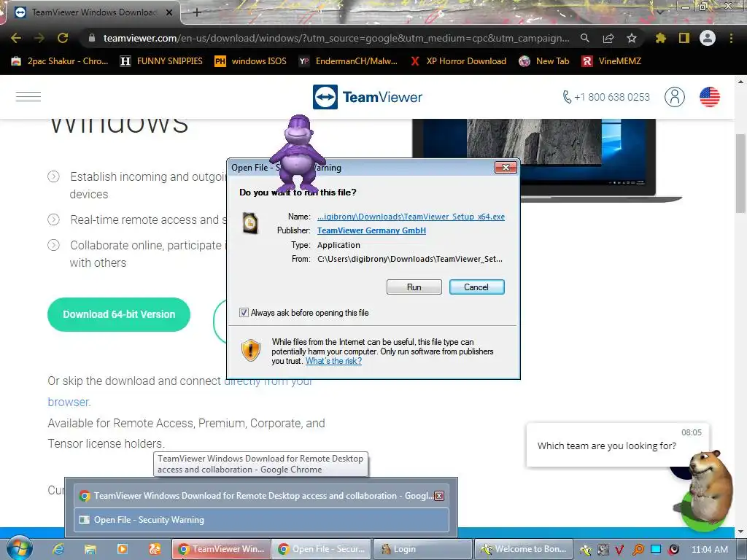Click Download 64-bit Version button
The image size is (747, 560).
(x=119, y=314)
